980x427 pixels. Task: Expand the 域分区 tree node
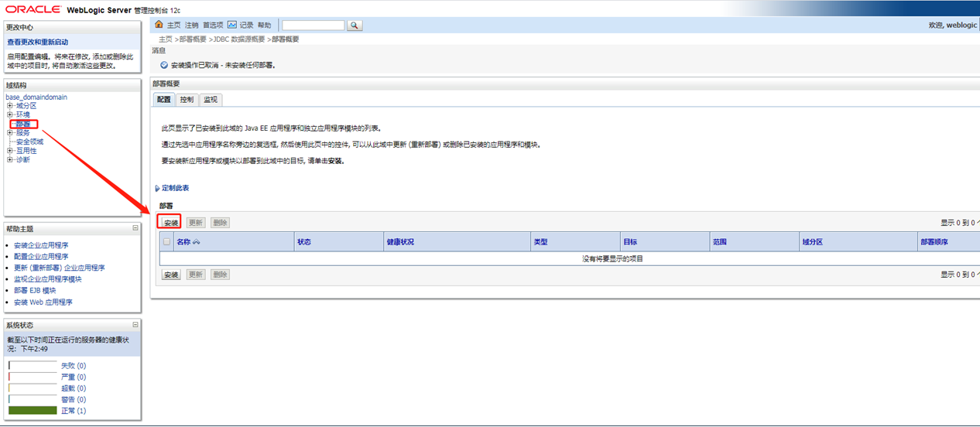click(x=10, y=106)
